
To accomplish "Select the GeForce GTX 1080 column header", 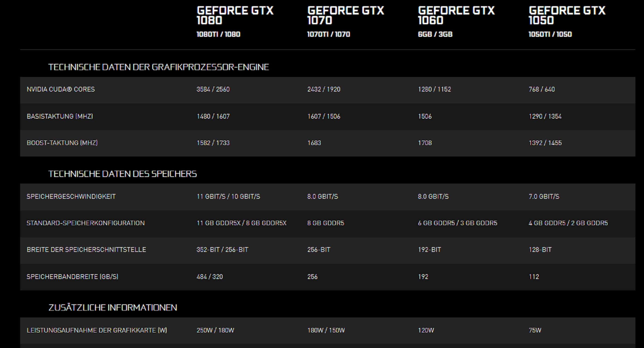I will coord(235,16).
